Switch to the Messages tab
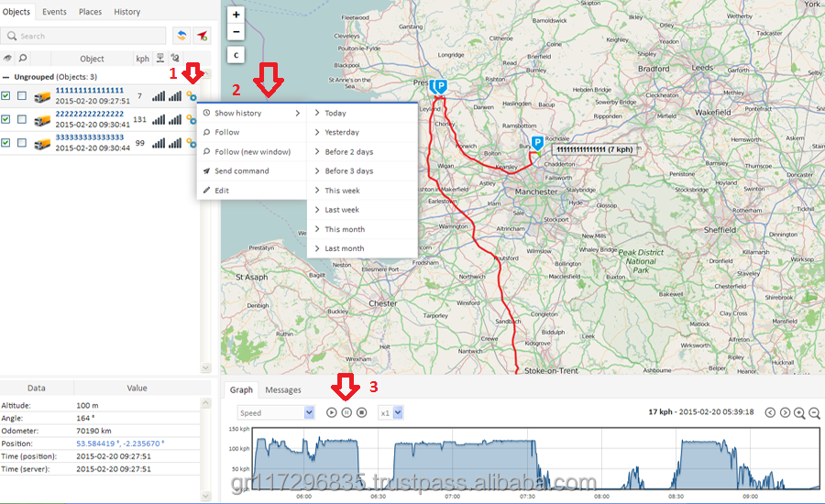Image resolution: width=825 pixels, height=504 pixels. coord(282,389)
